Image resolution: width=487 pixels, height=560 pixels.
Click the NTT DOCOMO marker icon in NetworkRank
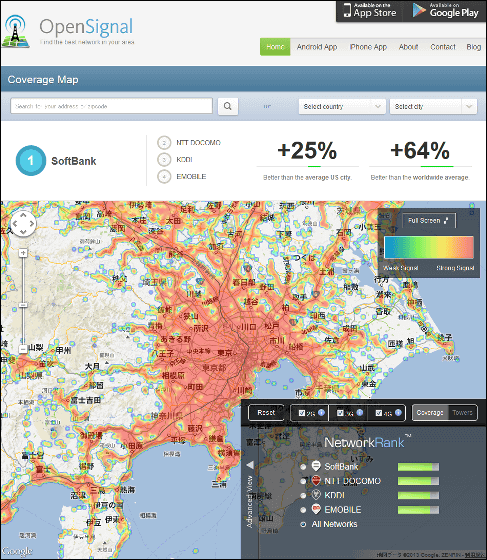316,480
